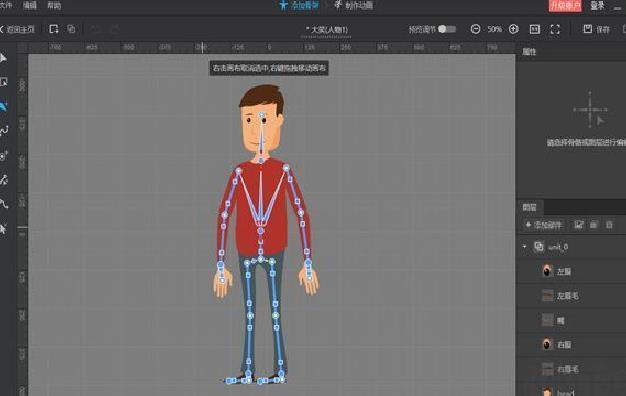Click the 1:1 actual size icon
This screenshot has width=626, height=396.
[x=535, y=29]
